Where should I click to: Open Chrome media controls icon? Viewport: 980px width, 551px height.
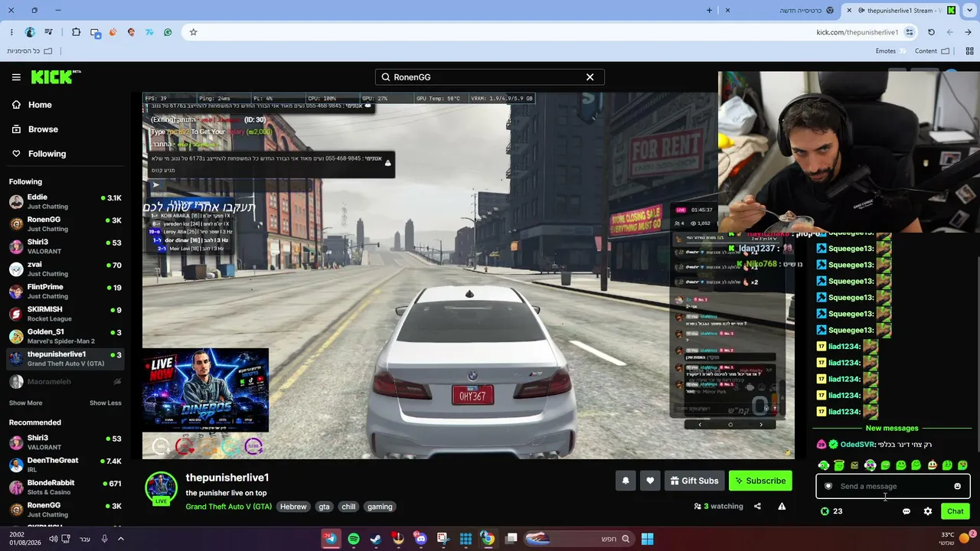click(48, 32)
